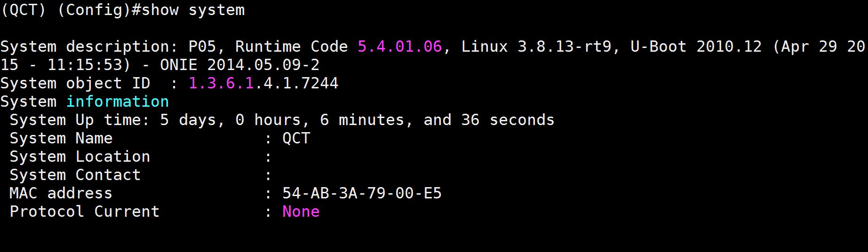Click the MAC value 54-AB-3A-79-00-E5
The image size is (868, 252).
(362, 193)
